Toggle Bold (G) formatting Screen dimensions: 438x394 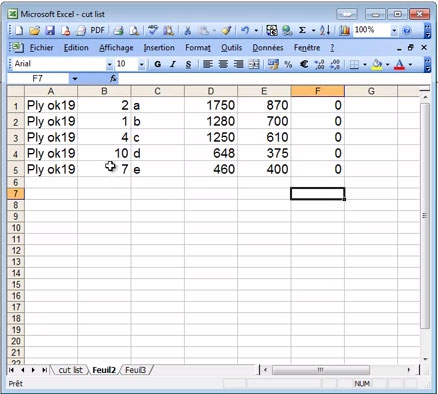(158, 64)
